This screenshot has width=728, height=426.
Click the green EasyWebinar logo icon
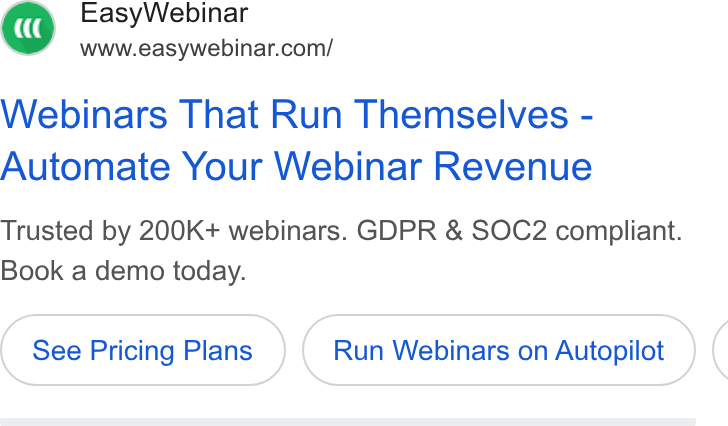coord(28,28)
